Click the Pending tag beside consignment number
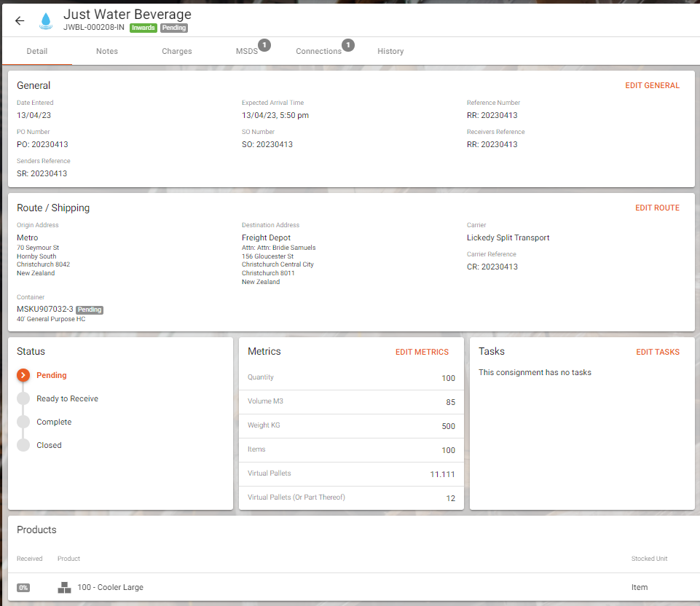Screen dimensions: 700x606 [174, 28]
